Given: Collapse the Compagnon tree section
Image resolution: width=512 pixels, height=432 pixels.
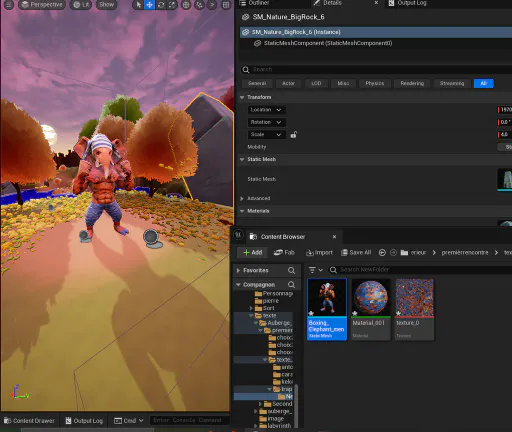Looking at the screenshot, I should (238, 284).
